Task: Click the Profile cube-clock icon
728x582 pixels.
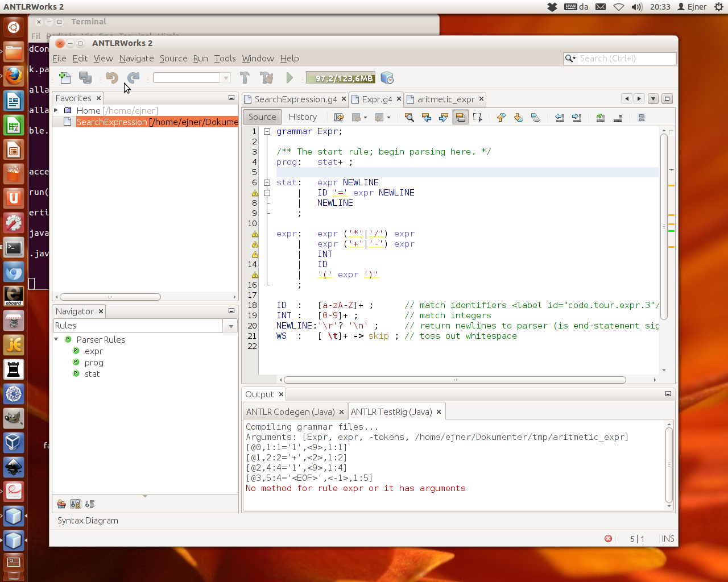Action: coord(387,78)
